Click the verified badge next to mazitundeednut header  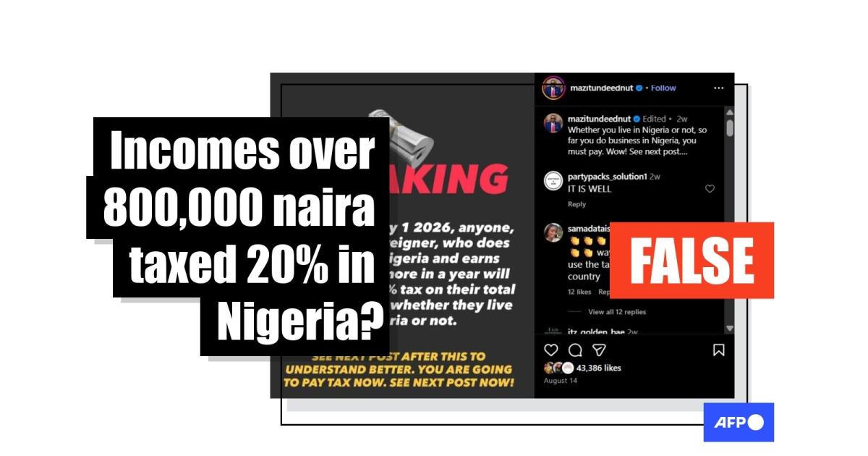click(639, 88)
